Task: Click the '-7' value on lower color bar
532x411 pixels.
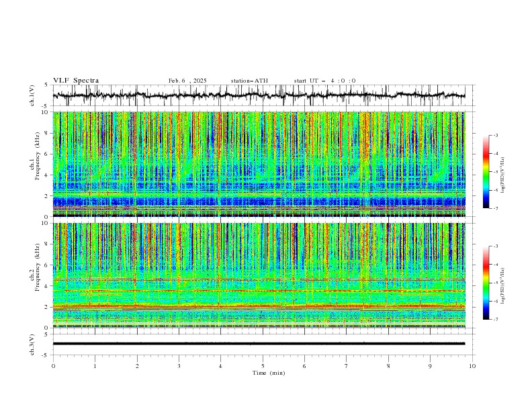Action: 495,320
